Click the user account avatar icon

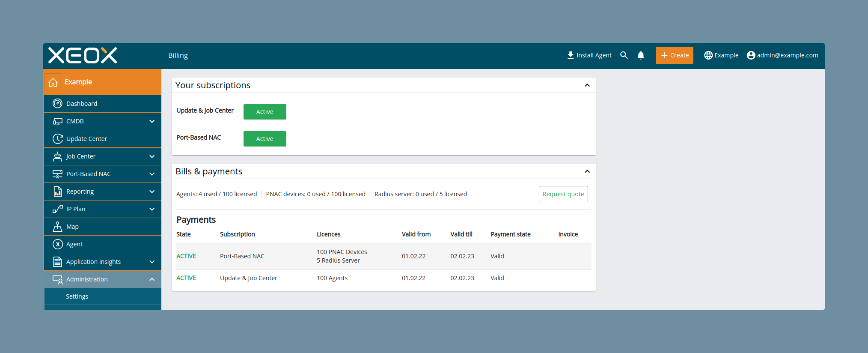pos(751,55)
